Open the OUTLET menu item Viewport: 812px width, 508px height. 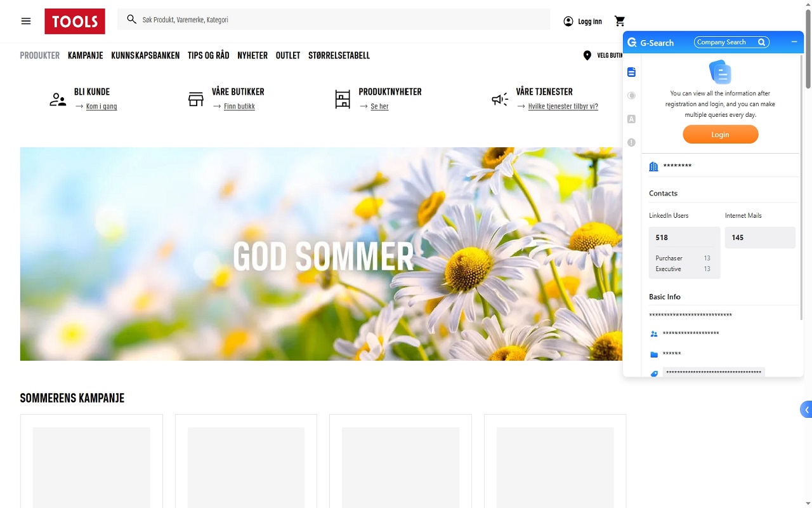click(x=287, y=55)
